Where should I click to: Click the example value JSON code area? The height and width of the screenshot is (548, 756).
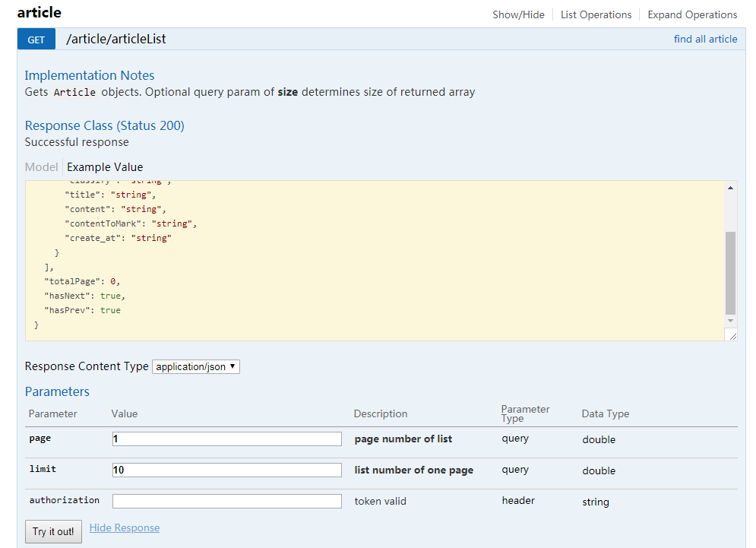[375, 261]
